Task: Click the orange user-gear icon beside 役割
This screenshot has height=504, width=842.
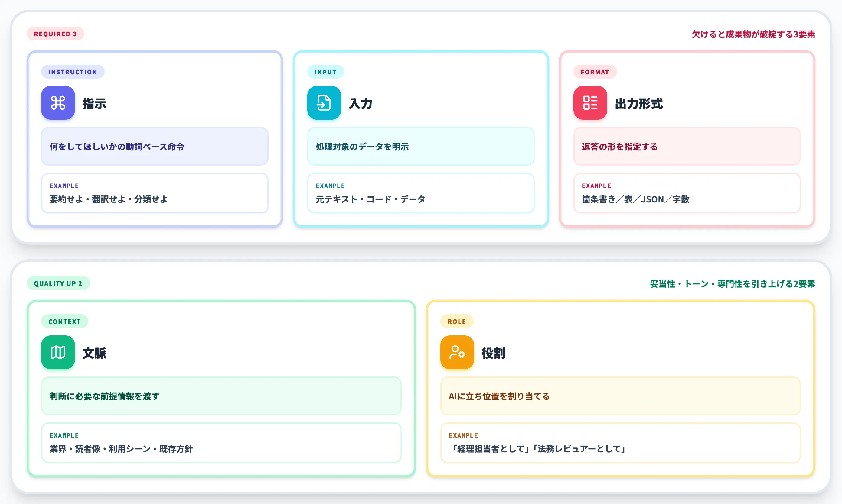Action: click(x=457, y=352)
